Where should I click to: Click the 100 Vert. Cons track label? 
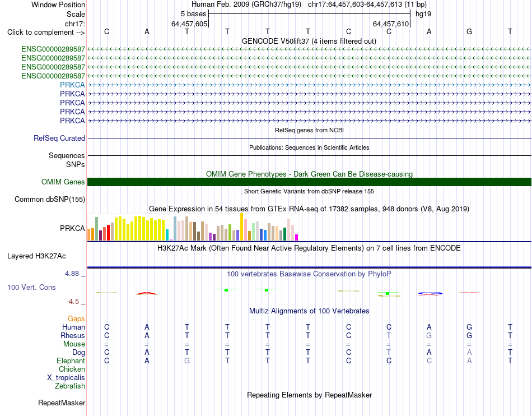(x=31, y=287)
